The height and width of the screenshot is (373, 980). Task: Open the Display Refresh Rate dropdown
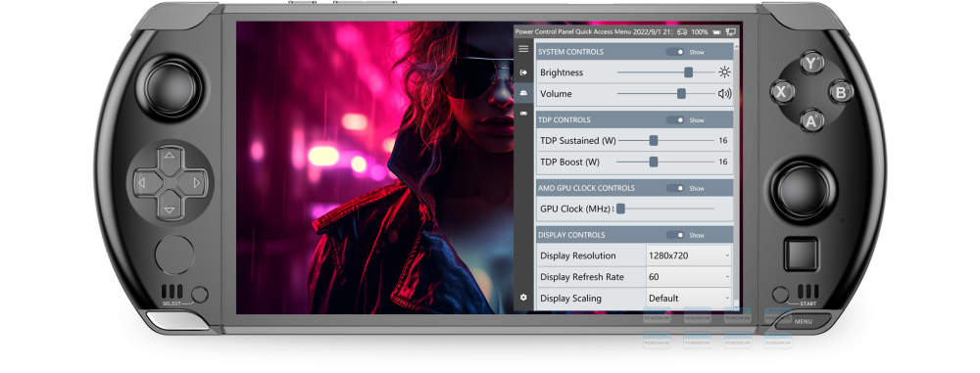coord(689,277)
